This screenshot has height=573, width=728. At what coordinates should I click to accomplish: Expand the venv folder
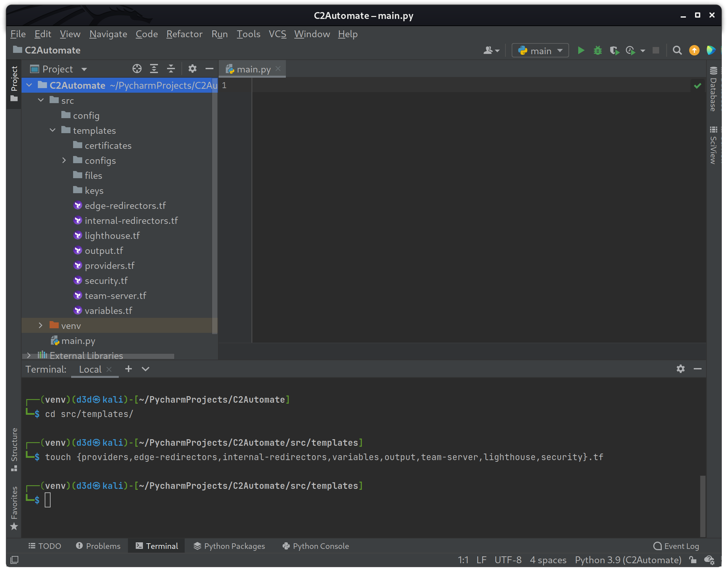(x=40, y=325)
